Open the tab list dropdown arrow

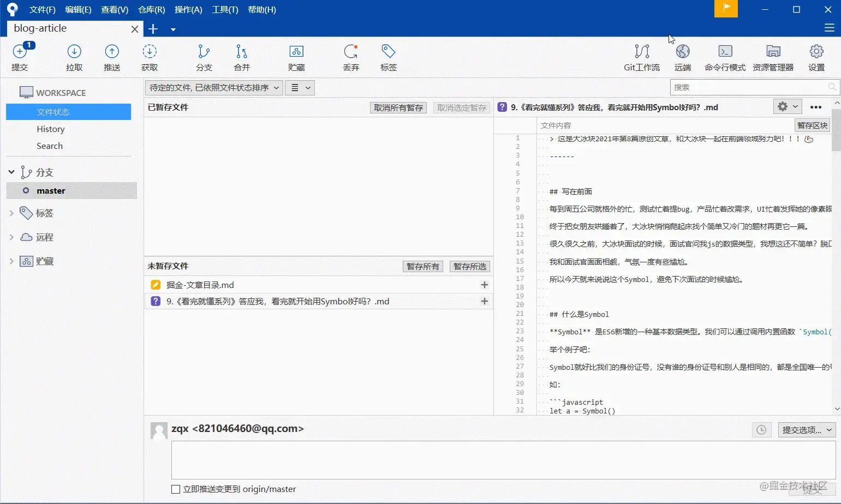[x=173, y=29]
